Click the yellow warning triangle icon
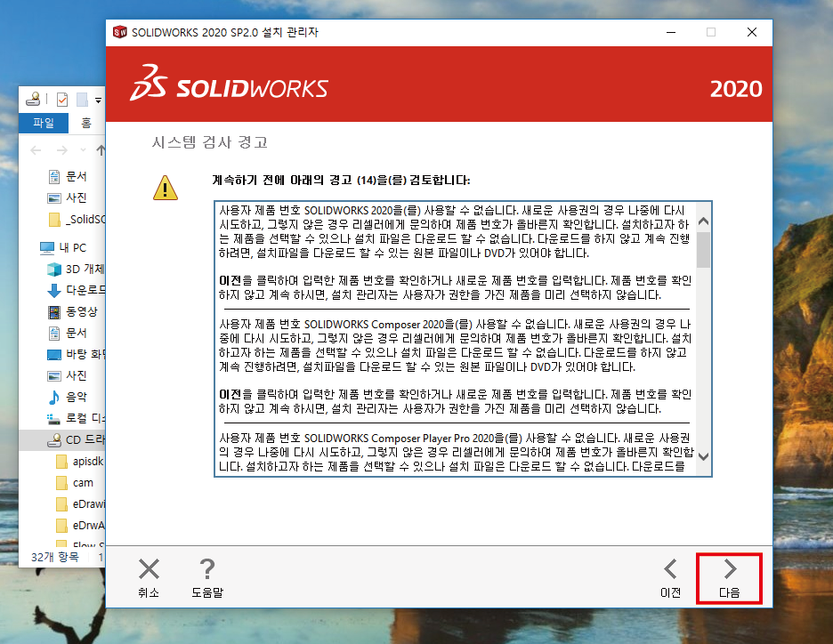The image size is (833, 644). [x=166, y=188]
